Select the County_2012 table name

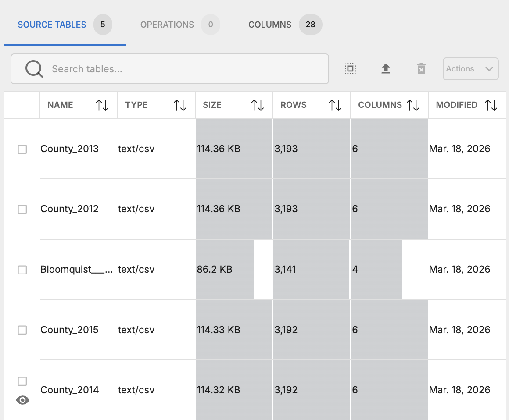[x=69, y=209]
